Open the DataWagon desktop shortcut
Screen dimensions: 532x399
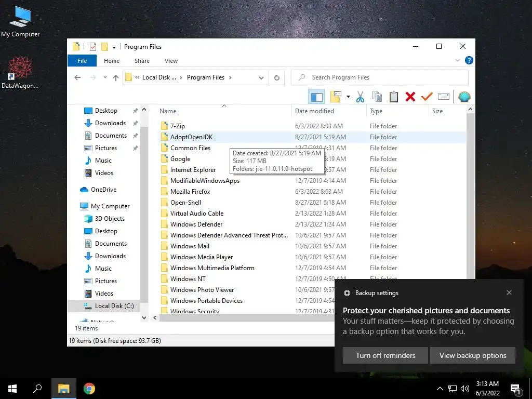pyautogui.click(x=20, y=73)
